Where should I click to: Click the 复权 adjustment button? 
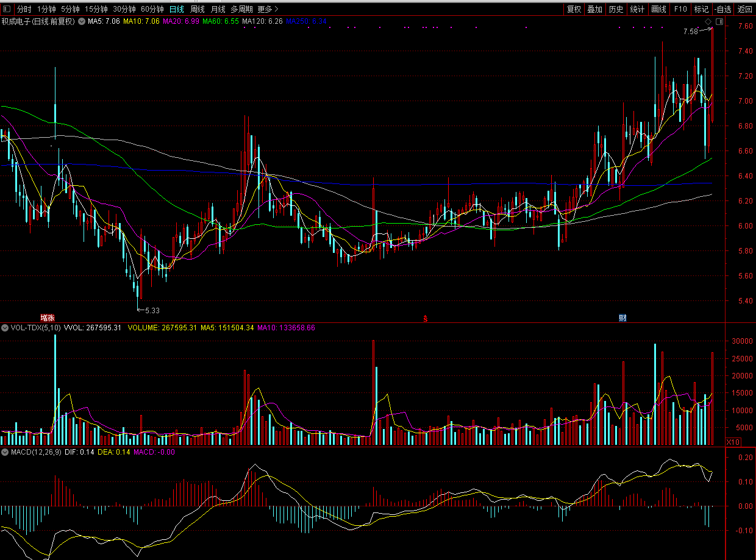[574, 9]
